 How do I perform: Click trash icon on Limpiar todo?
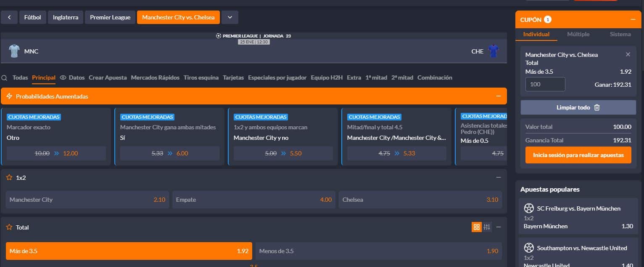(x=597, y=107)
